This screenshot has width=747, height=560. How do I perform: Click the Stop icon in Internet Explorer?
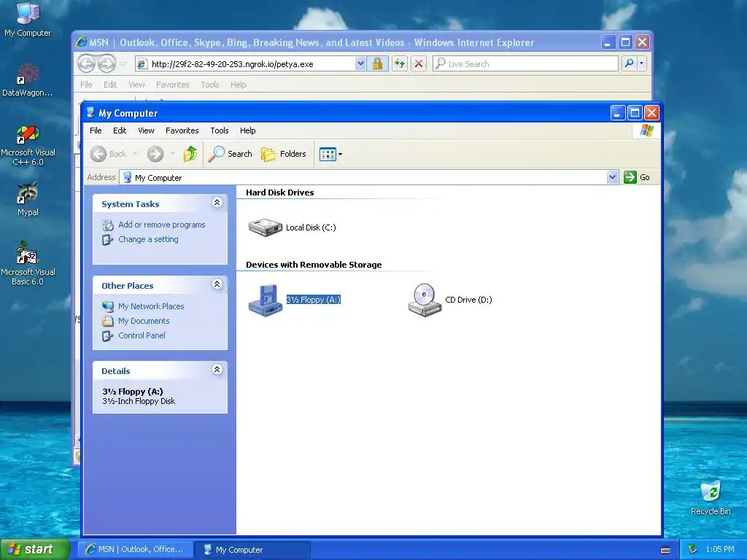(x=418, y=64)
